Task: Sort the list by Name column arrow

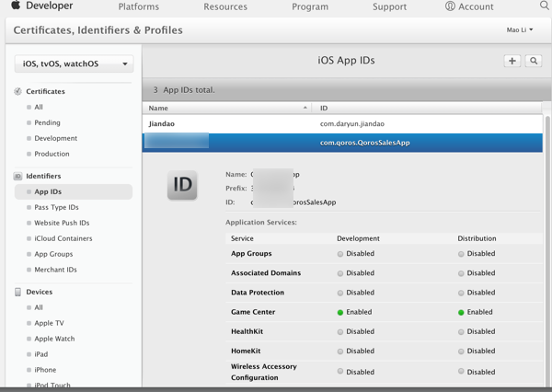Action: tap(305, 109)
